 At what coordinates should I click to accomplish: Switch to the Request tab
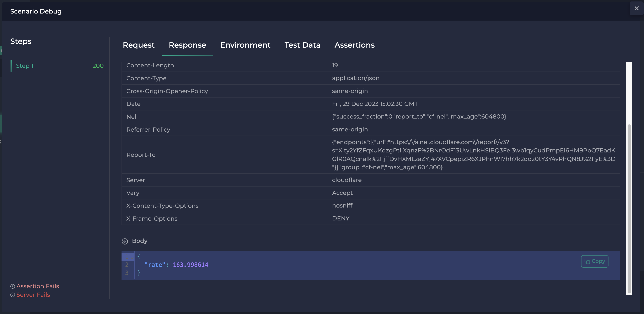coord(139,45)
